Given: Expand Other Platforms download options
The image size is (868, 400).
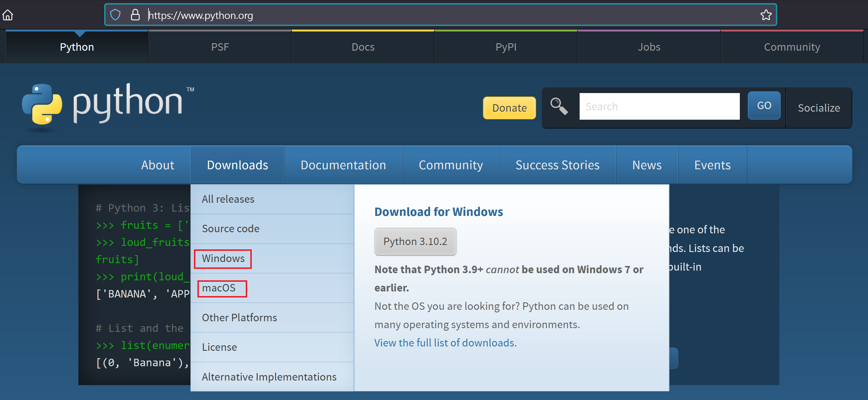Looking at the screenshot, I should point(239,317).
